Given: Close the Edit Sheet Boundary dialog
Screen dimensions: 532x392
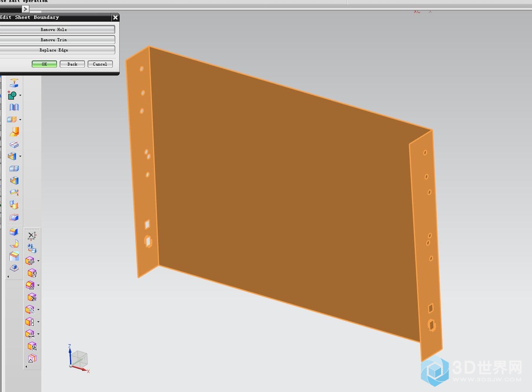Looking at the screenshot, I should pos(115,17).
